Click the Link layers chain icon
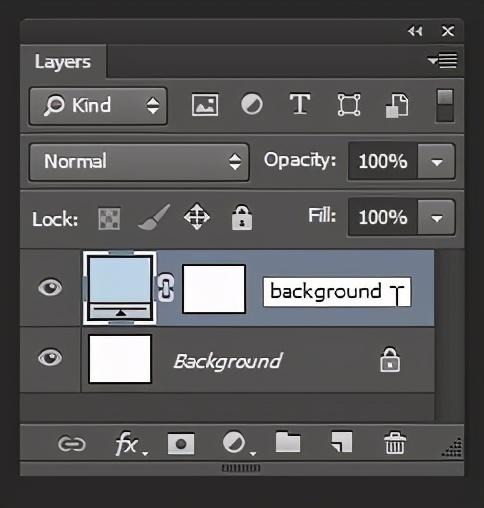This screenshot has width=484, height=508. 72,444
